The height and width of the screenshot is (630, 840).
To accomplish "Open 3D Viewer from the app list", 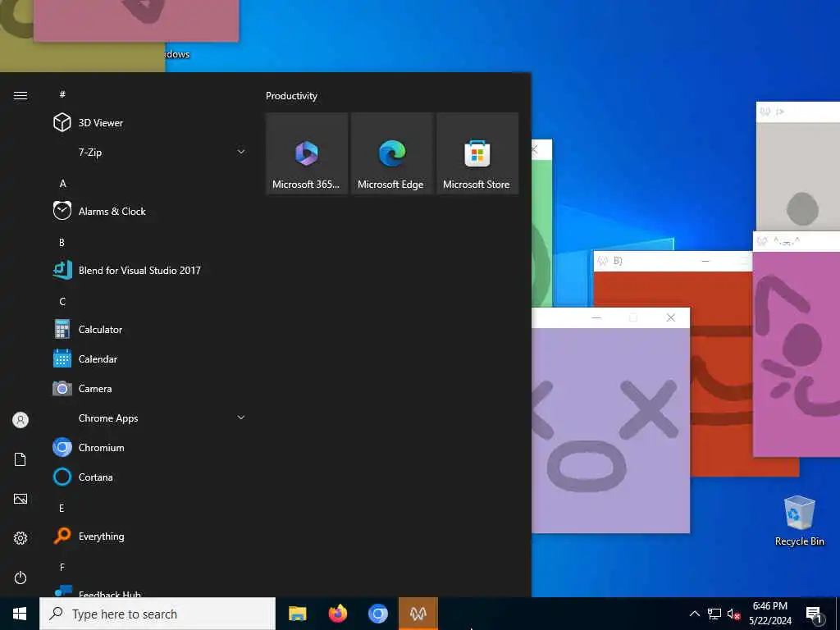I will tap(150, 123).
